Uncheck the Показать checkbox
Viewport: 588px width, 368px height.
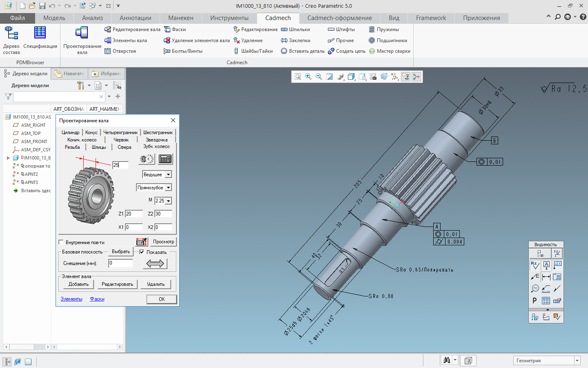pyautogui.click(x=142, y=252)
